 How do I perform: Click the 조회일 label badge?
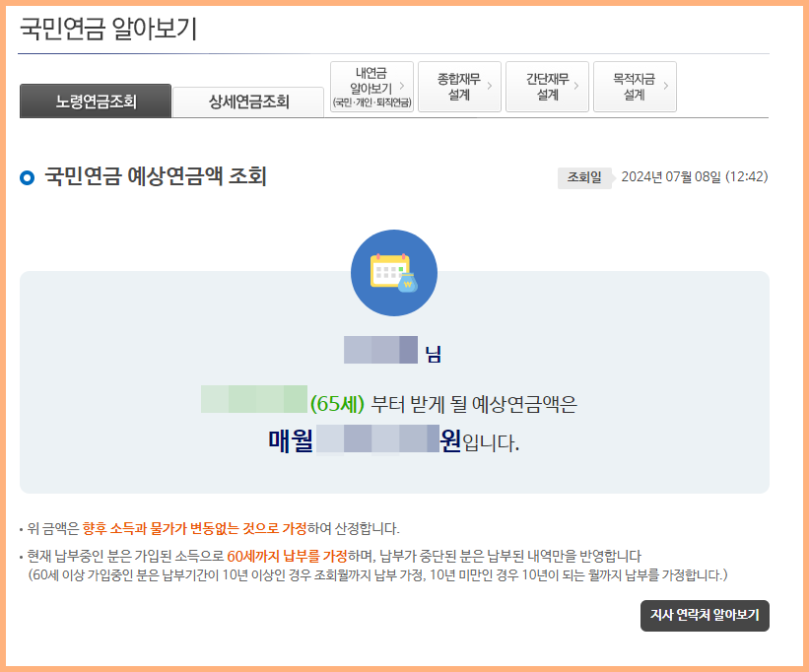pos(582,173)
